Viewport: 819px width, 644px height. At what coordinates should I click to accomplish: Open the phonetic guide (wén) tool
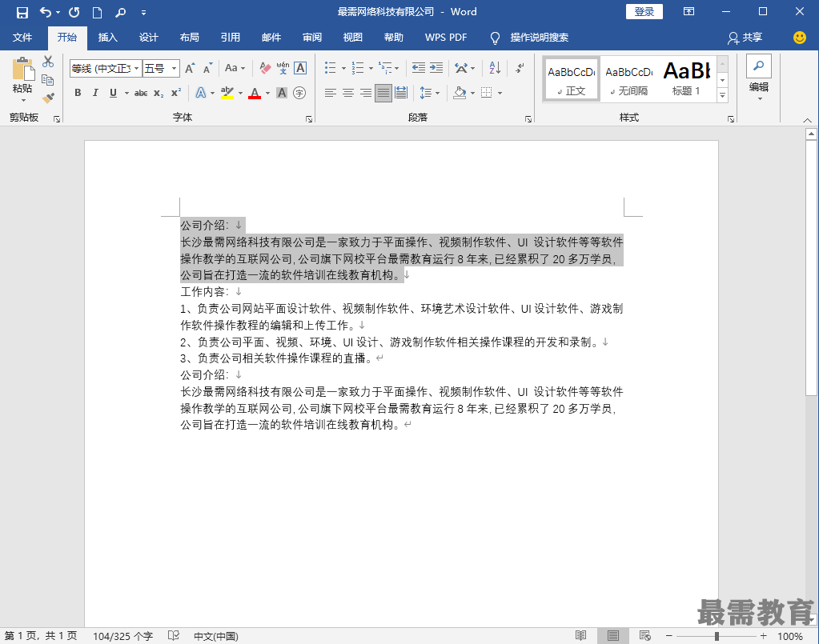click(x=283, y=68)
